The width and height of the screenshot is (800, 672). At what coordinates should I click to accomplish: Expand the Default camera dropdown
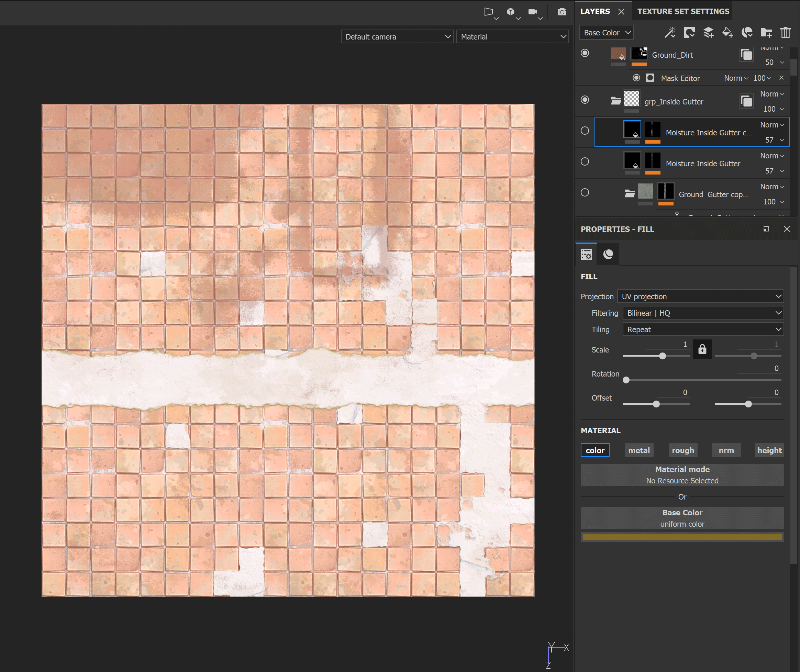pyautogui.click(x=397, y=37)
